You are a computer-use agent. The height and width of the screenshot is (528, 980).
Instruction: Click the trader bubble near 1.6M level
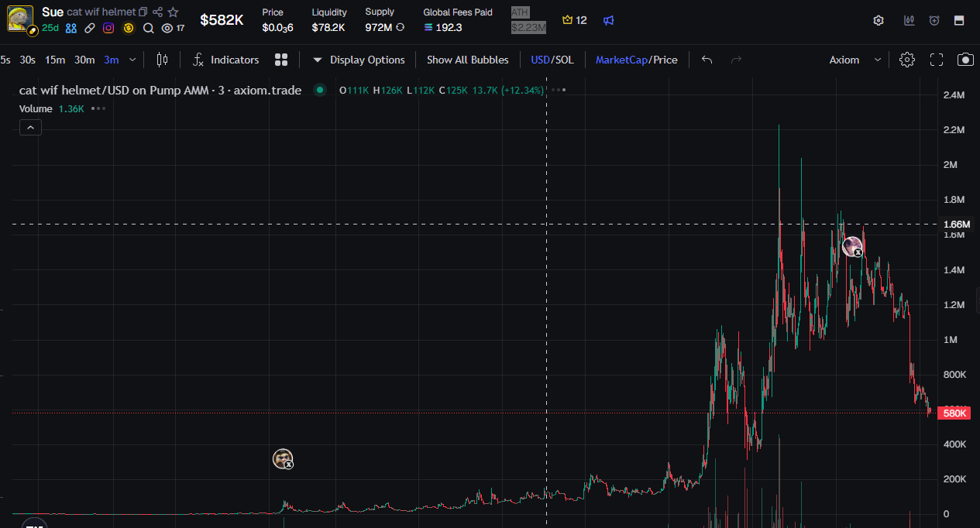(x=852, y=247)
